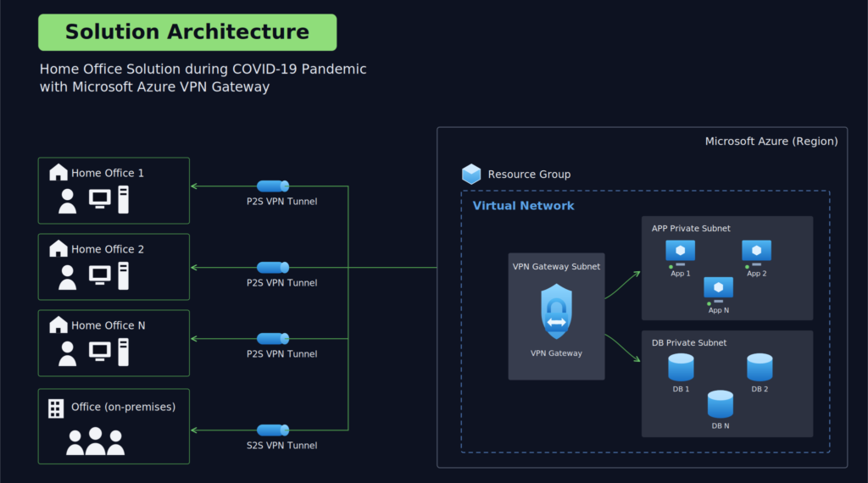Click the Solution Architecture title banner
This screenshot has width=868, height=483.
pos(187,32)
